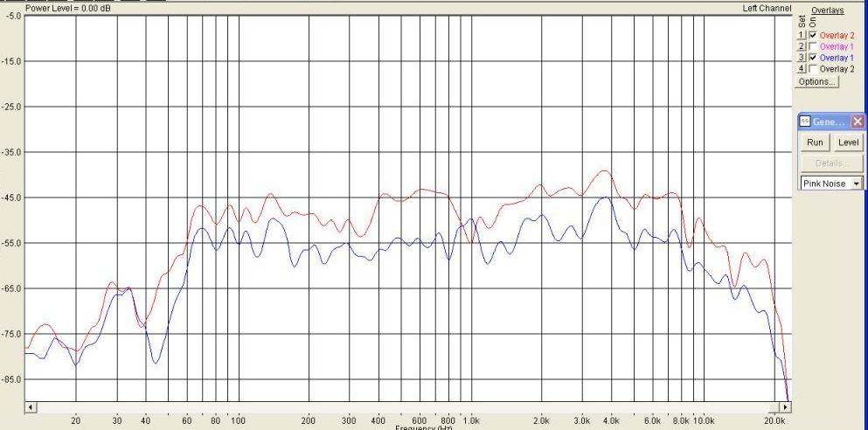Click the Power Level = 0.00 dB readout
868x430 pixels.
[68, 9]
